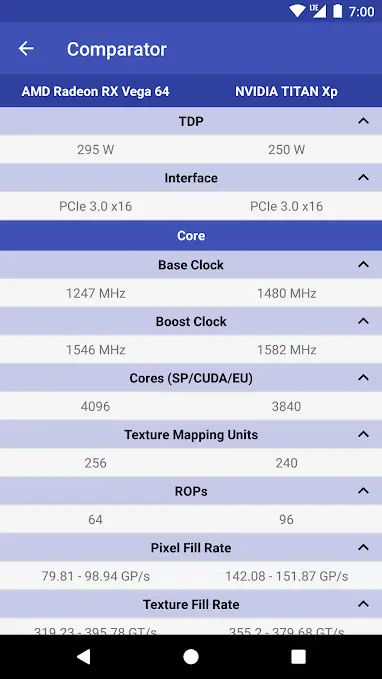Viewport: 382px width, 679px height.
Task: Tap the Android back navigation button
Action: (x=84, y=657)
